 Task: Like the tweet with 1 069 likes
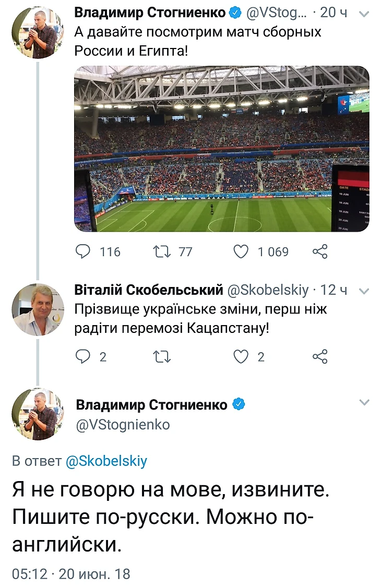241,252
